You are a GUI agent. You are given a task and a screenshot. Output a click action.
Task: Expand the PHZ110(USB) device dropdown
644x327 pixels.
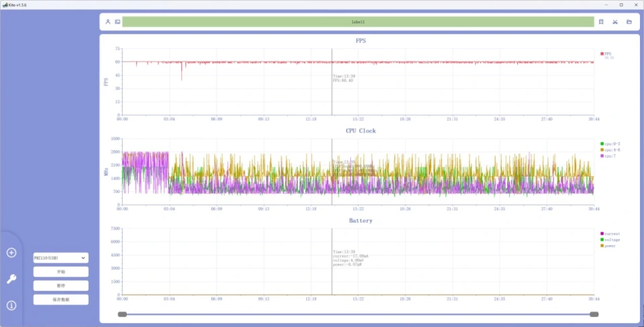click(60, 258)
